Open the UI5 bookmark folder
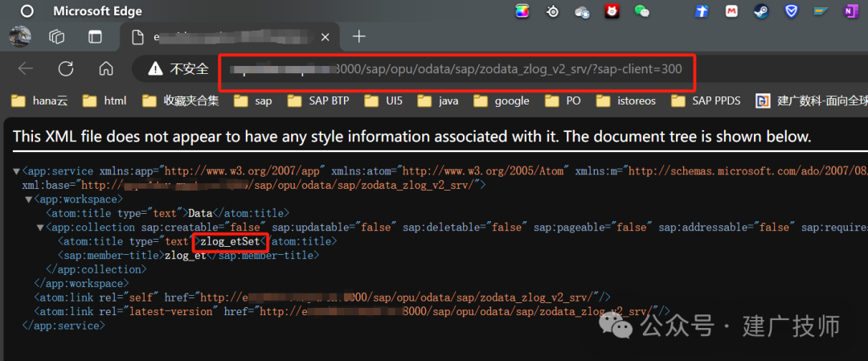The width and height of the screenshot is (868, 361). click(x=383, y=101)
